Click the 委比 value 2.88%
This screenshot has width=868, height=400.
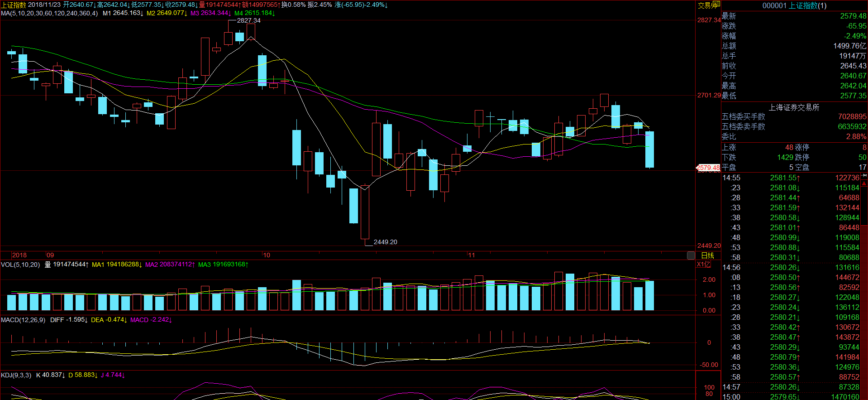click(856, 136)
